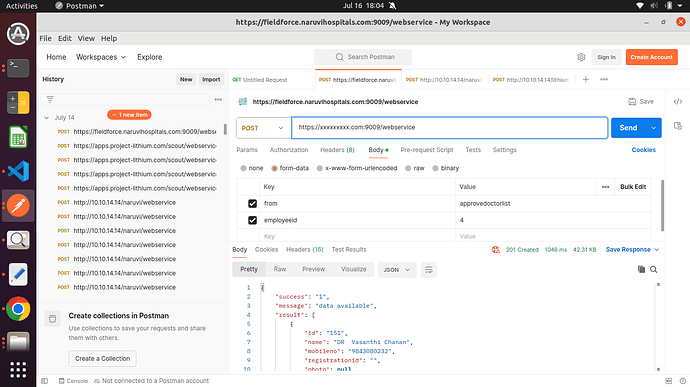Viewport: 690px width, 387px height.
Task: Open the filter icon in History
Action: tap(50, 100)
